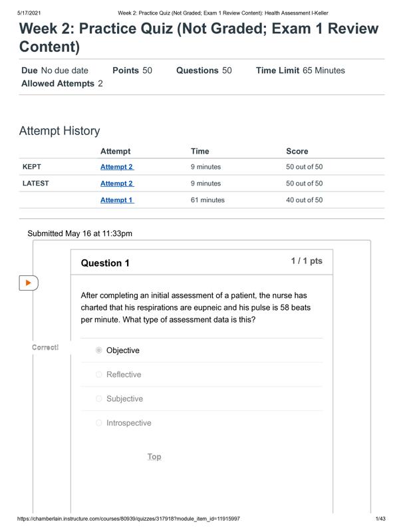Pick the Subjective answer option
403x532 pixels.
pos(99,399)
